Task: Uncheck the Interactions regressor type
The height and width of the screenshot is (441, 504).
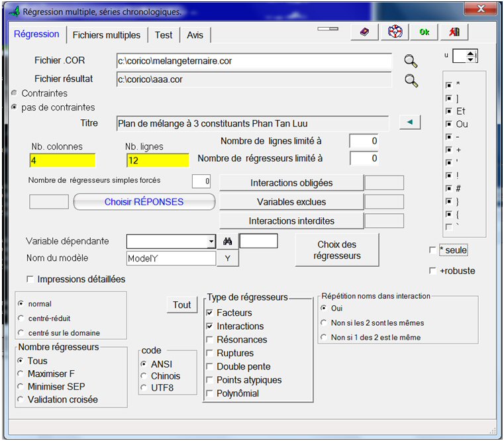Action: (211, 326)
